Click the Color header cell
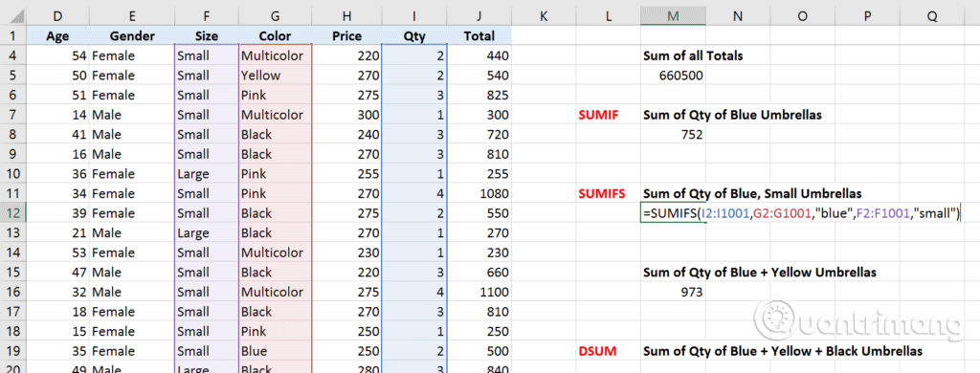The height and width of the screenshot is (373, 980). click(x=275, y=36)
